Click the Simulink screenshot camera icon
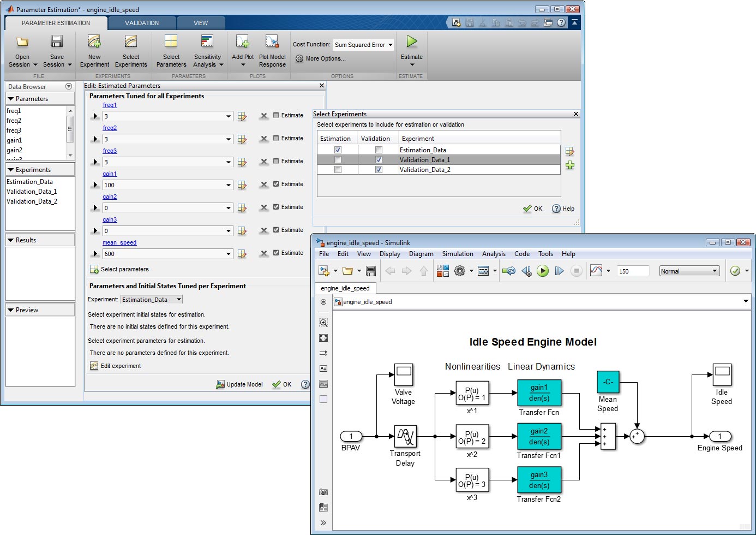 click(323, 492)
